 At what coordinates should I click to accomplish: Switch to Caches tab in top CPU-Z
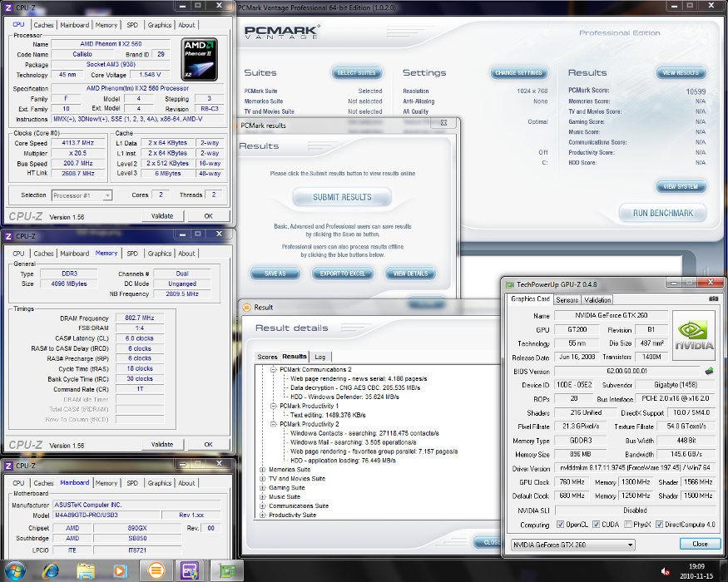43,25
